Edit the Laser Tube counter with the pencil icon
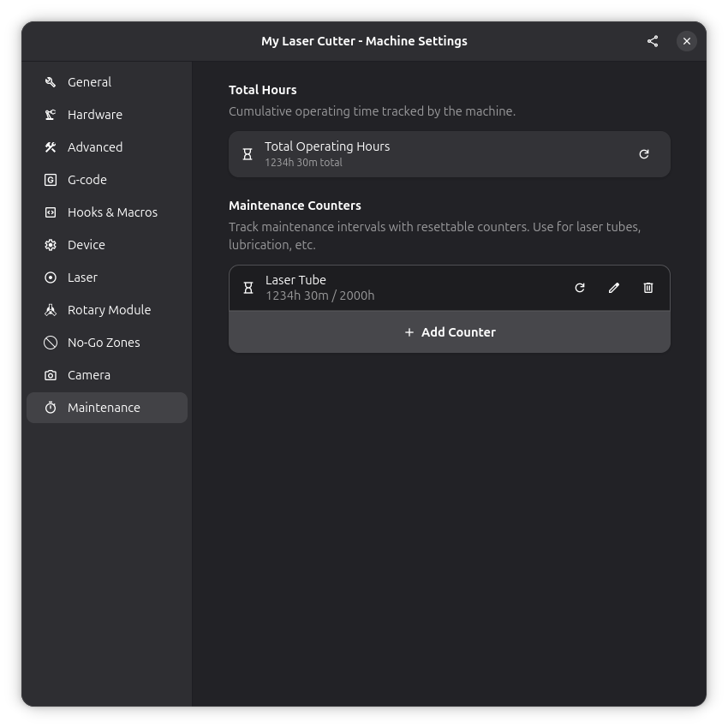Image resolution: width=728 pixels, height=728 pixels. tap(614, 288)
